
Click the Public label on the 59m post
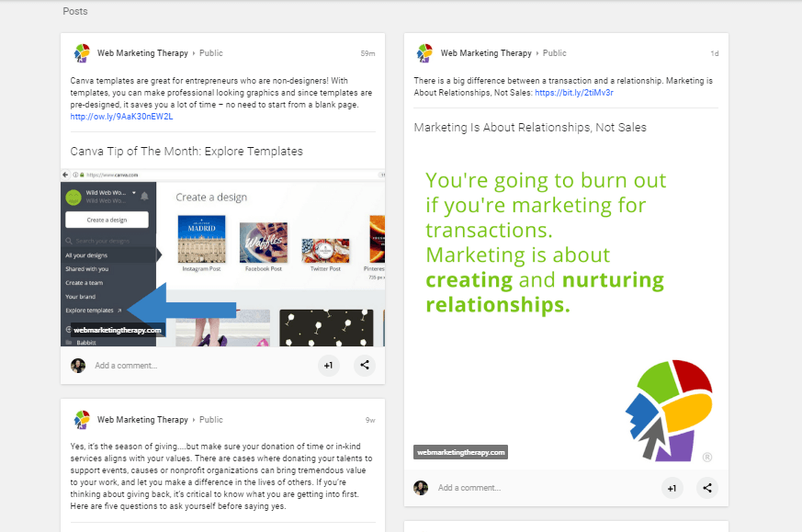pos(210,53)
